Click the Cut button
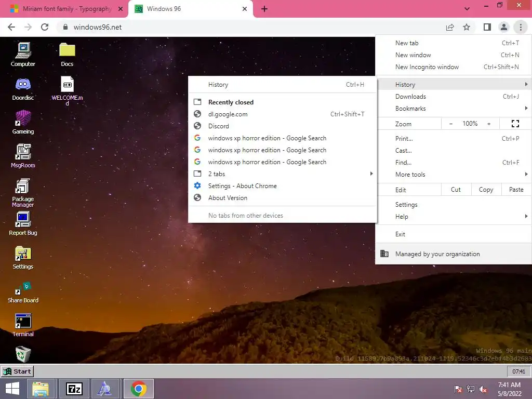This screenshot has height=399, width=532. click(456, 190)
